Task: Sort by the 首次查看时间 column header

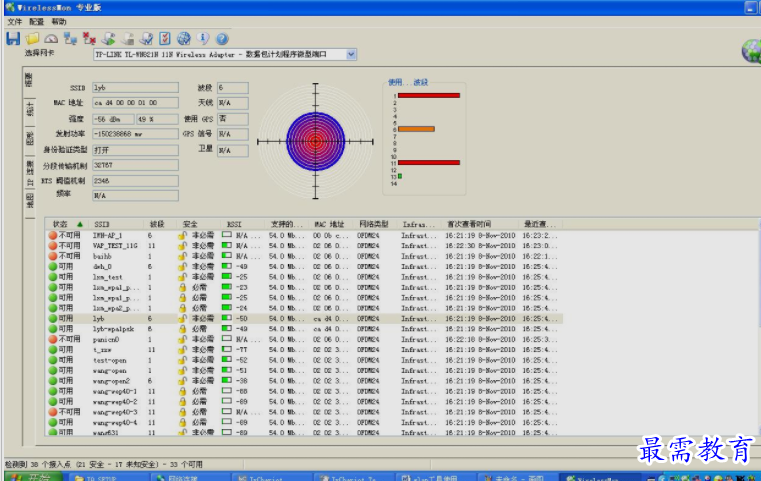Action: coord(481,224)
